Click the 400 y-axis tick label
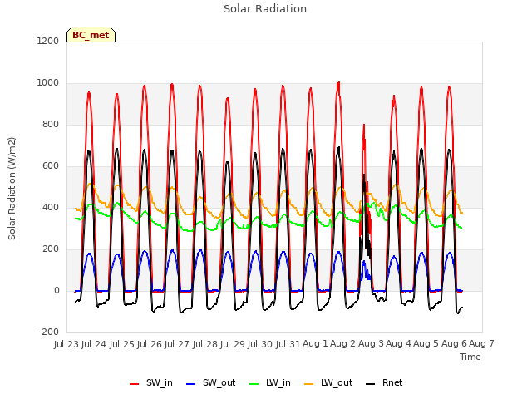Viewport: 532px width, 399px height. click(x=51, y=207)
